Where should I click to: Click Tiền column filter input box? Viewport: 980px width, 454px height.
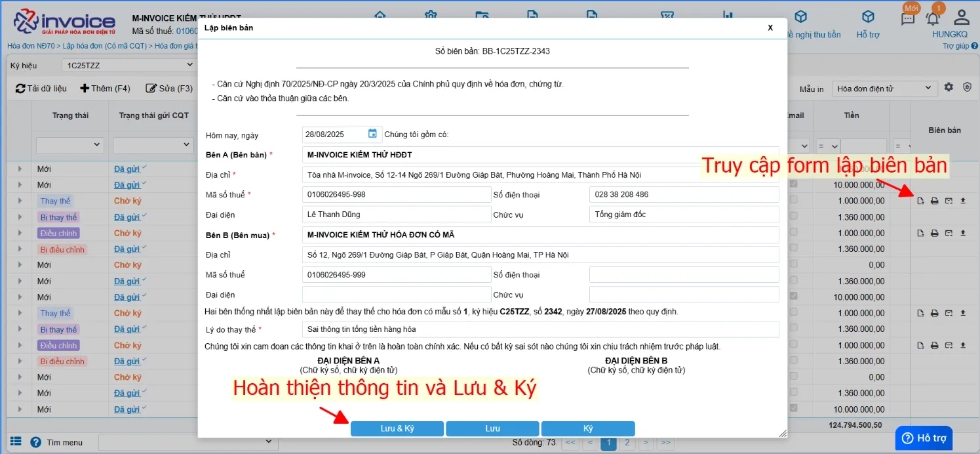863,146
